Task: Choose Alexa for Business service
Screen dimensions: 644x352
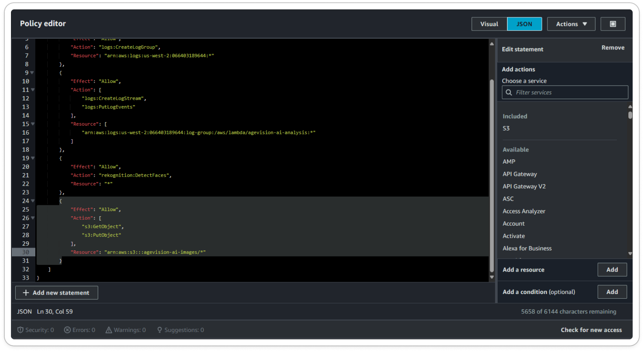Action: [527, 248]
